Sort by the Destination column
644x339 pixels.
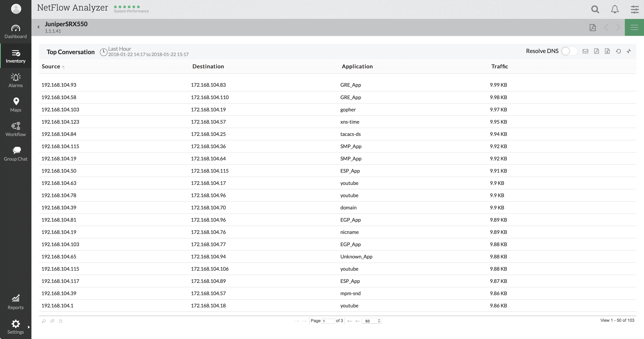coord(208,66)
